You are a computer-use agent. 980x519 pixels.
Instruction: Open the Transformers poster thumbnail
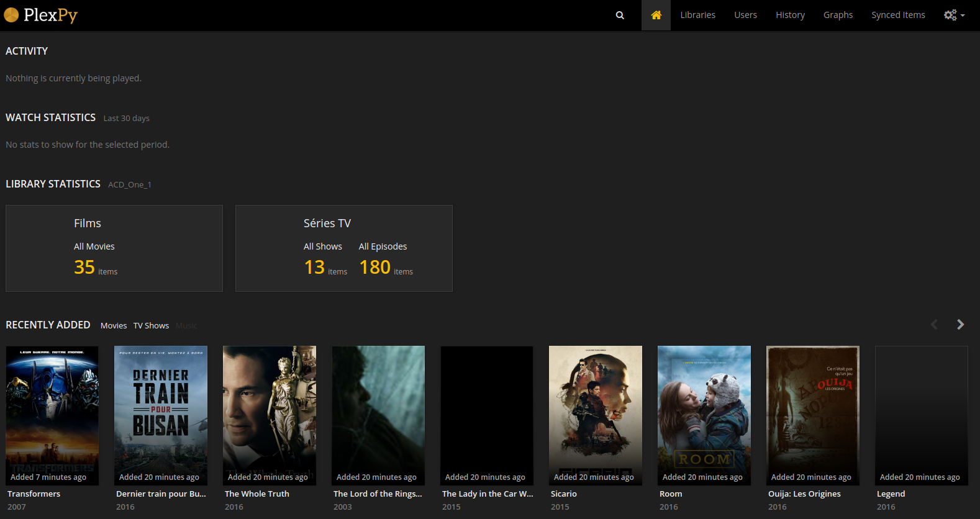pos(52,415)
